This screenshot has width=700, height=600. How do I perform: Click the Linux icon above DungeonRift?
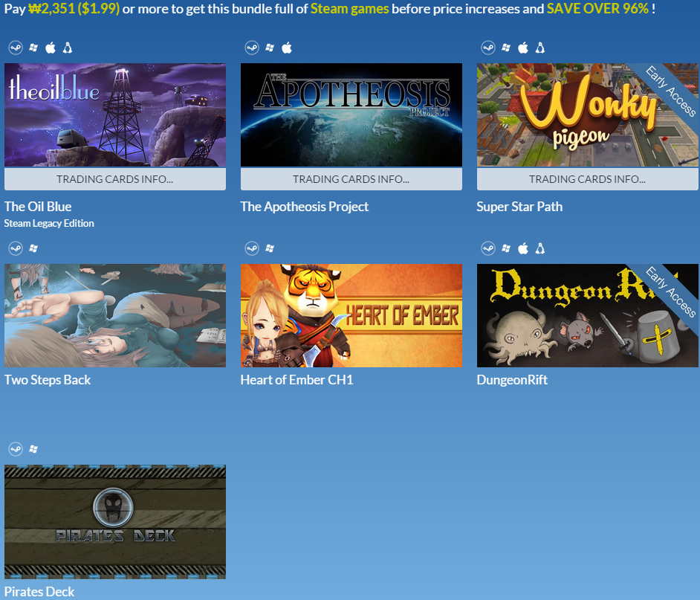(540, 248)
